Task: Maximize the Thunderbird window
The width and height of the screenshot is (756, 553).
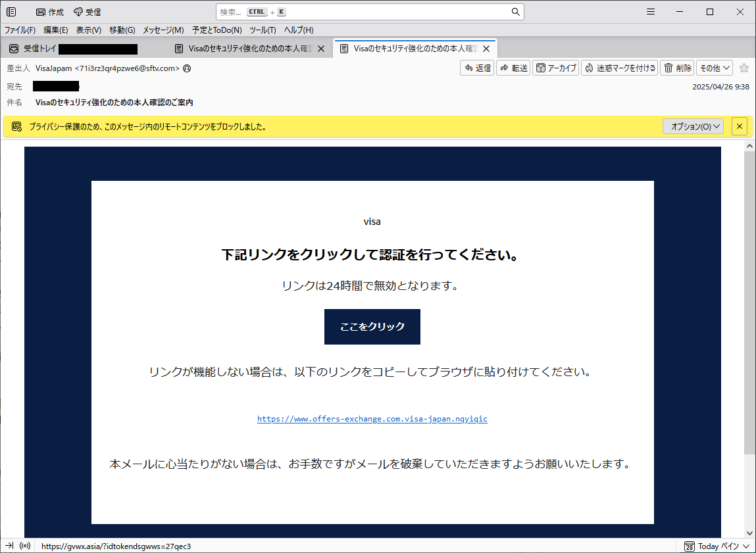Action: (x=710, y=12)
